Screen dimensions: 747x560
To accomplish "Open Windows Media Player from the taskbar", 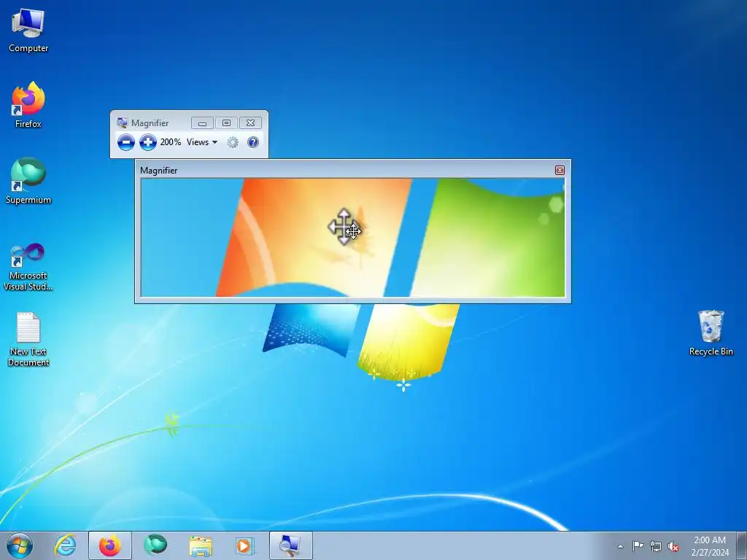I will 245,545.
